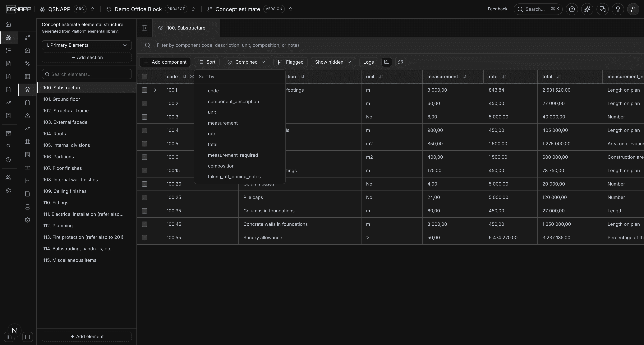644x345 pixels.
Task: Open the Logs button
Action: 369,62
